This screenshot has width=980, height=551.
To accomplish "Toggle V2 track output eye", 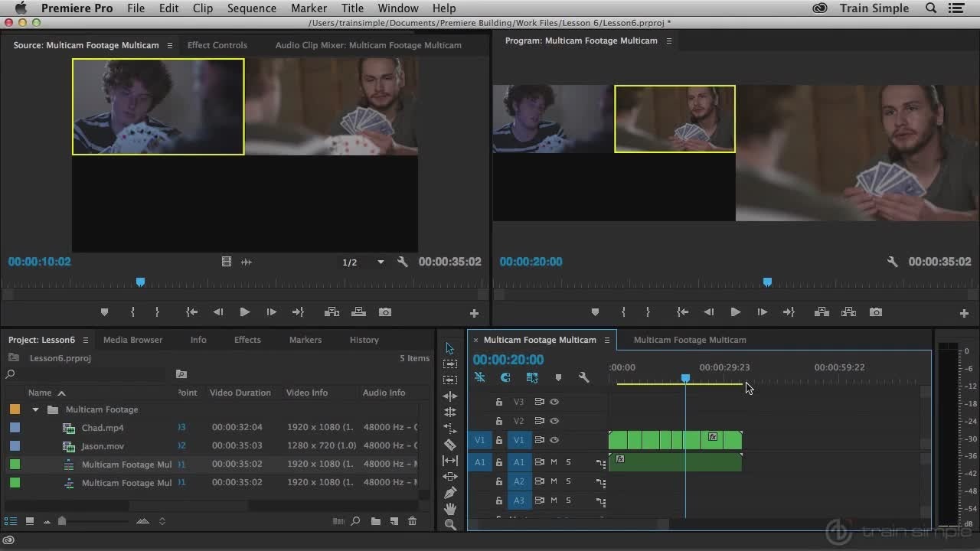I will point(554,421).
